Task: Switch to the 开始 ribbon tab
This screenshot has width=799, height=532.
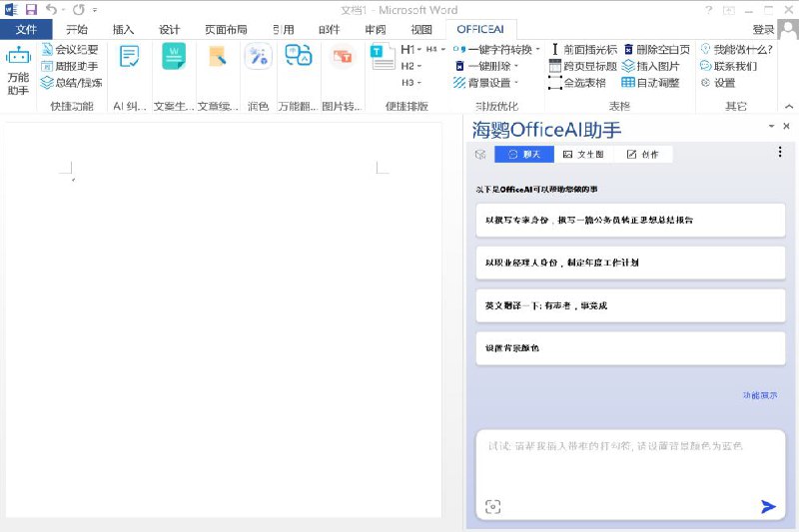Action: pos(77,30)
